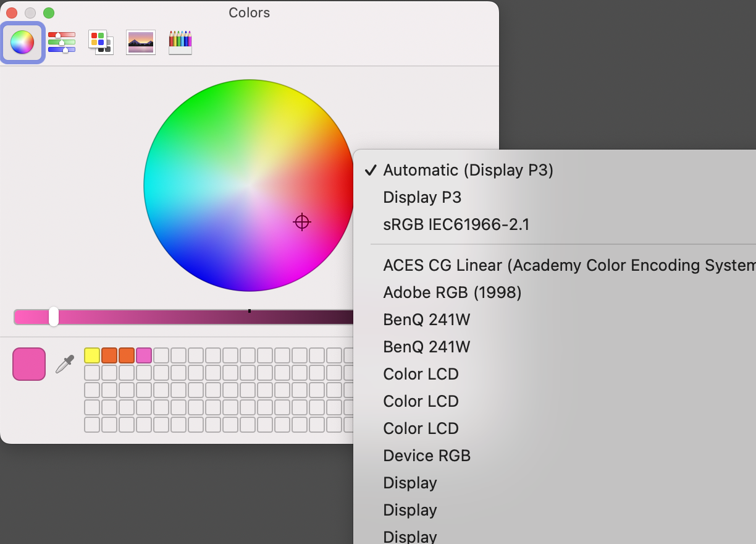Switch to the Pencils picker
Screen dimensions: 756x544
tap(180, 43)
